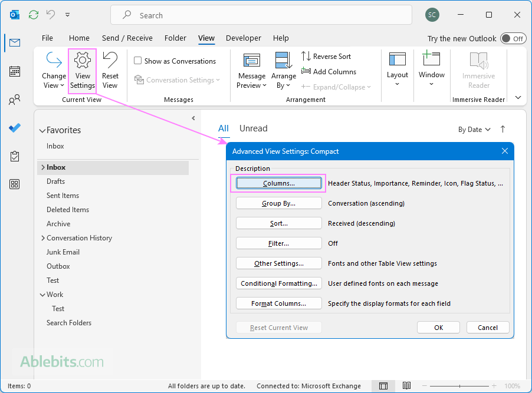532x393 pixels.
Task: Select the Deleted Items folder
Action: click(x=67, y=210)
